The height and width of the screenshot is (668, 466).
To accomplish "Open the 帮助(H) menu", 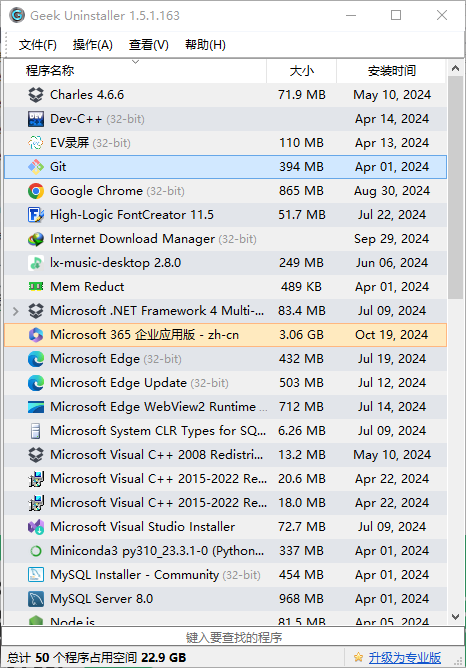I will [x=205, y=45].
